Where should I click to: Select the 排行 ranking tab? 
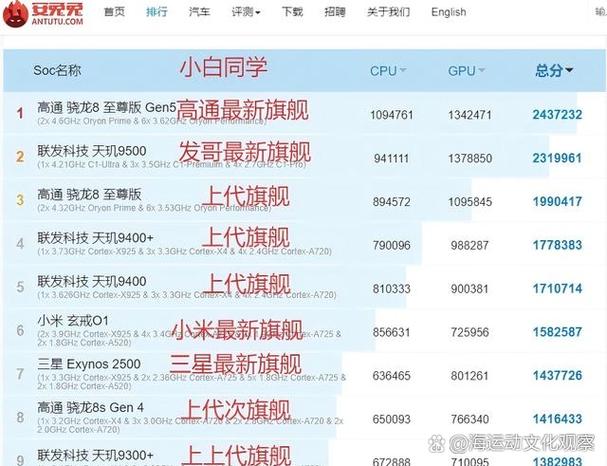157,12
